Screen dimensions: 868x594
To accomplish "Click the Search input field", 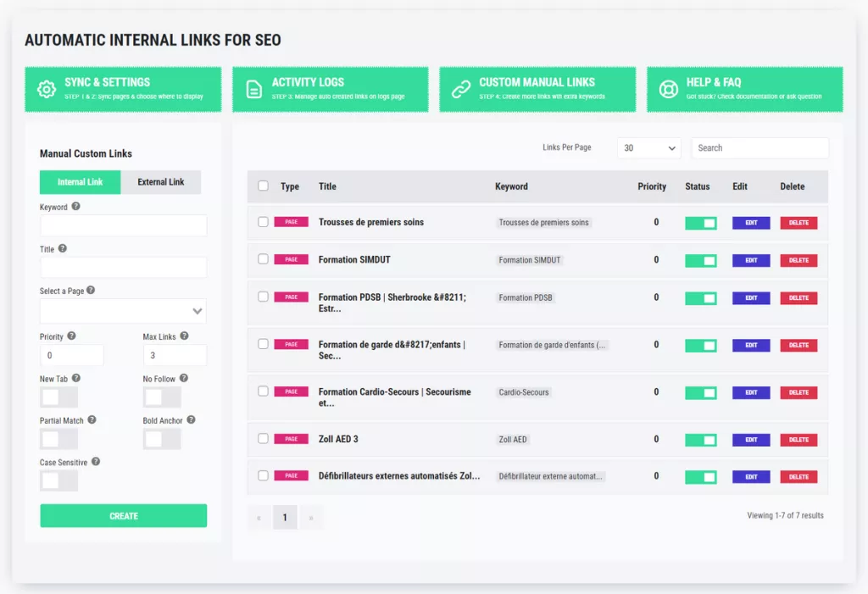I will [x=759, y=148].
